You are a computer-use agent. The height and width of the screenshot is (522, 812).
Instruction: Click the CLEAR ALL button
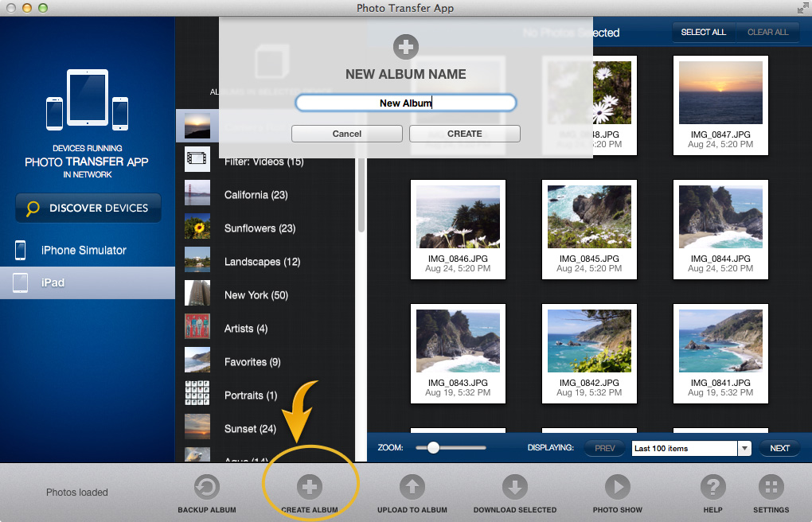pyautogui.click(x=767, y=32)
